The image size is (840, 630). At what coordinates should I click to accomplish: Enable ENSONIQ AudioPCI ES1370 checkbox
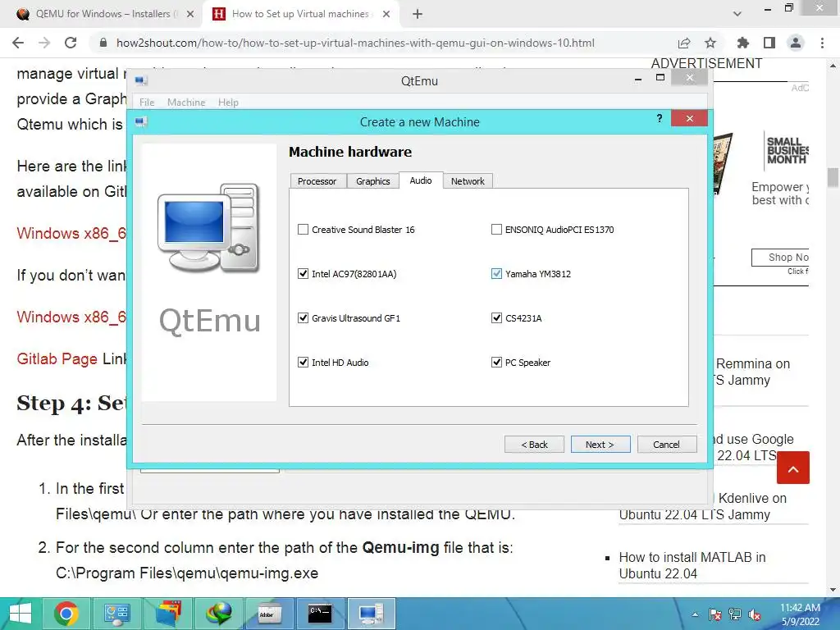click(x=496, y=230)
